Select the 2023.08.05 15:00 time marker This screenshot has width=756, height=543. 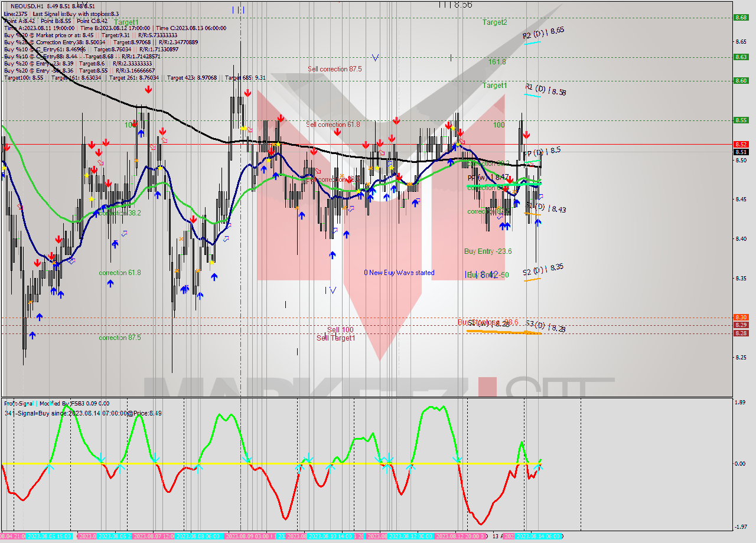click(49, 537)
